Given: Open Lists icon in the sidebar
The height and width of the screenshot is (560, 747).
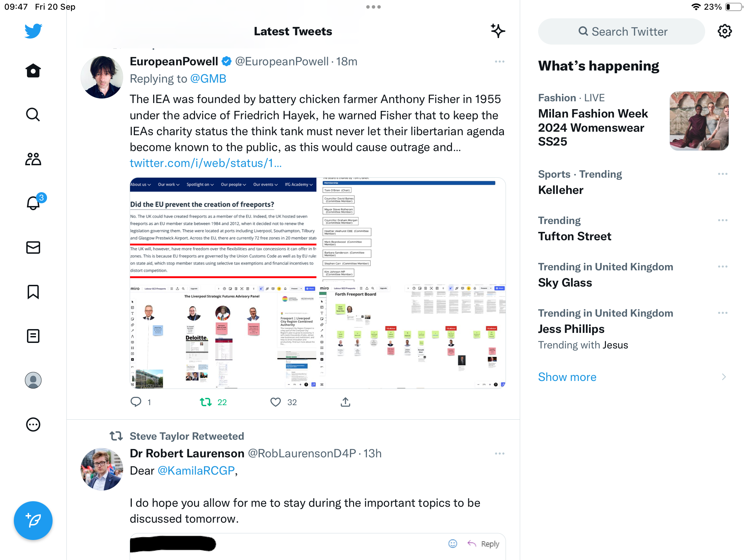Looking at the screenshot, I should [33, 336].
